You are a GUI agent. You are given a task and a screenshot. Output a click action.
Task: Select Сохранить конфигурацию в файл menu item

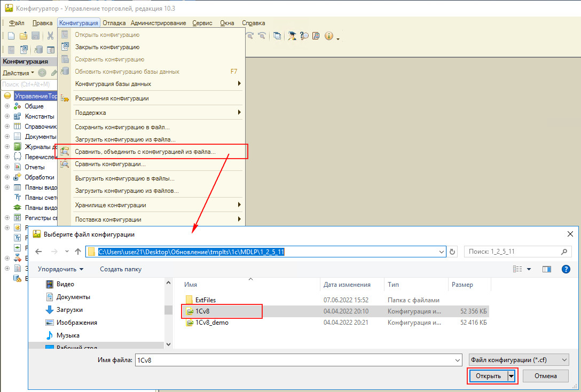[152, 127]
